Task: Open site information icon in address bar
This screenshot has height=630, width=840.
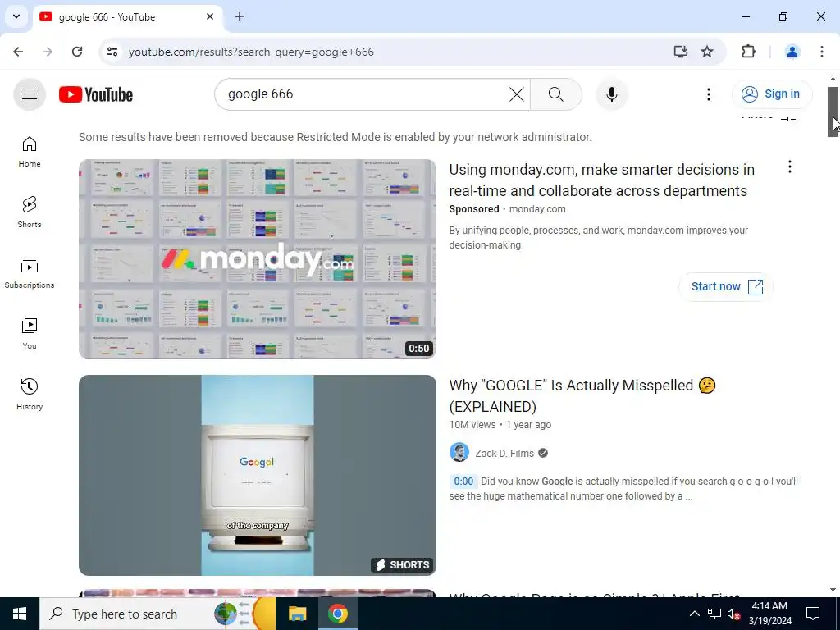Action: tap(112, 52)
